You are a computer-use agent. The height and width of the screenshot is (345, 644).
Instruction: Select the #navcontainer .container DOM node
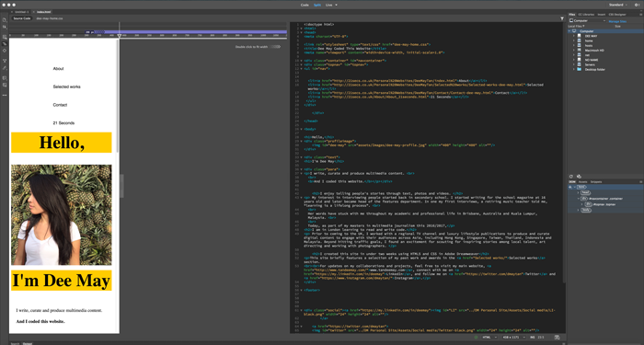pos(602,199)
